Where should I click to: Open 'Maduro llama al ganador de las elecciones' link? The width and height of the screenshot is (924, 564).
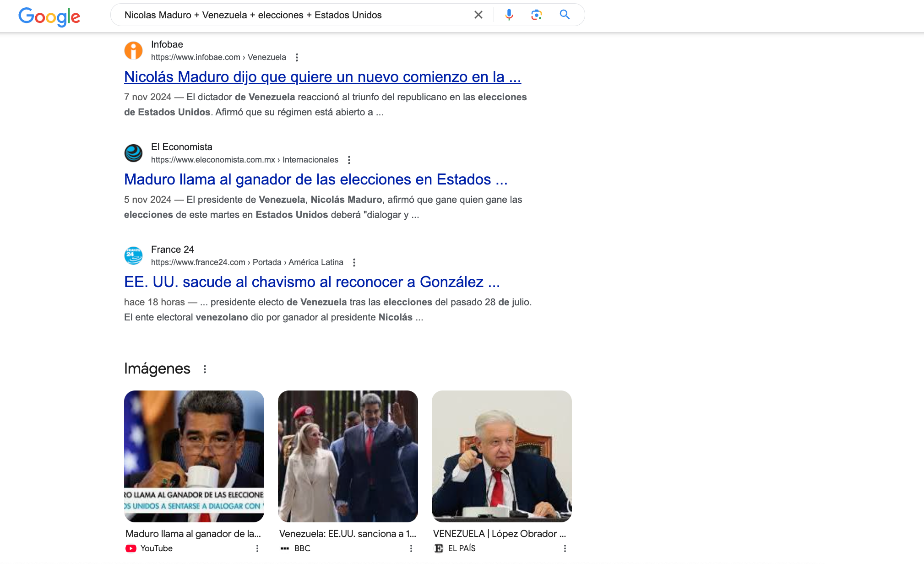tap(315, 179)
